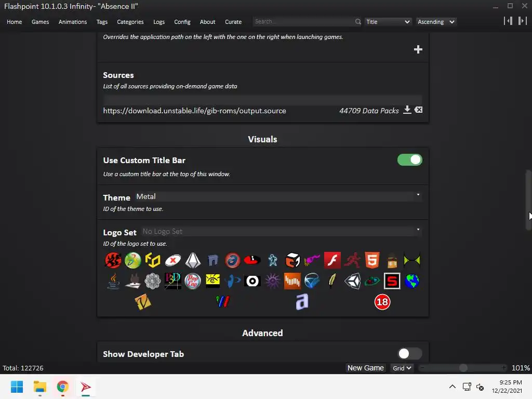
Task: Open the Theme dropdown showing Metal
Action: [278, 196]
